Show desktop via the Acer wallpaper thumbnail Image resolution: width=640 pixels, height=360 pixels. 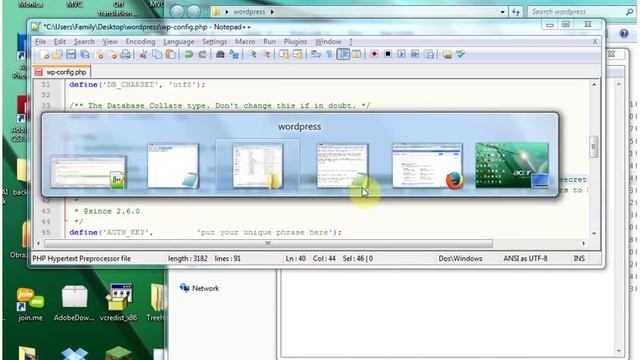coord(512,165)
